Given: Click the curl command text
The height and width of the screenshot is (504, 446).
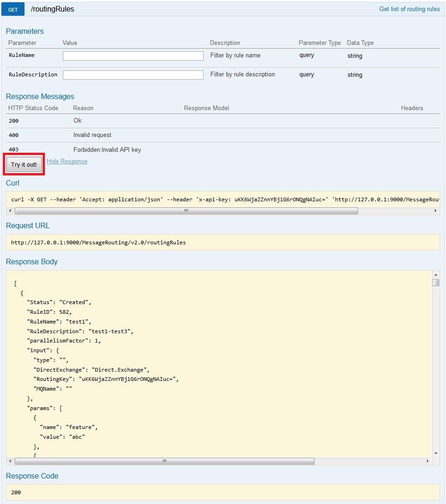Looking at the screenshot, I should click(225, 199).
